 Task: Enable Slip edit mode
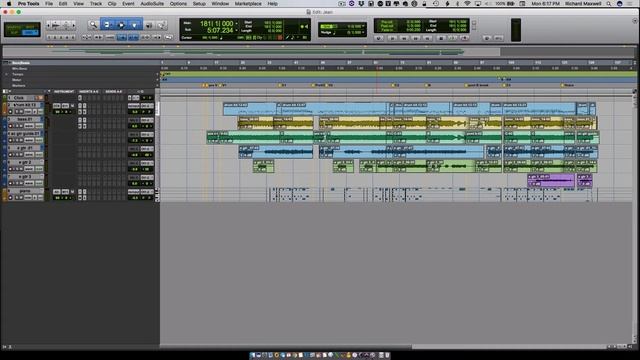click(14, 32)
